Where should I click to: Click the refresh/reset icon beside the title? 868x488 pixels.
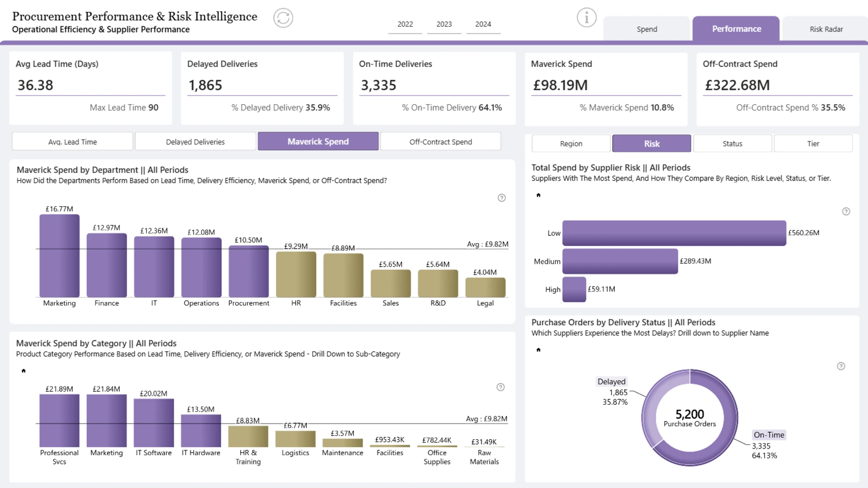coord(283,18)
